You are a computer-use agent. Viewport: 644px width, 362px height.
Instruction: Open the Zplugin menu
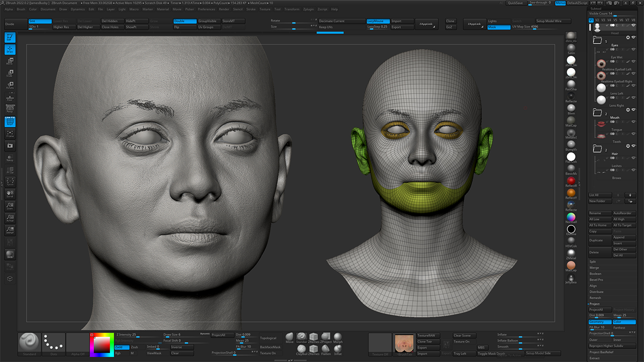click(309, 9)
